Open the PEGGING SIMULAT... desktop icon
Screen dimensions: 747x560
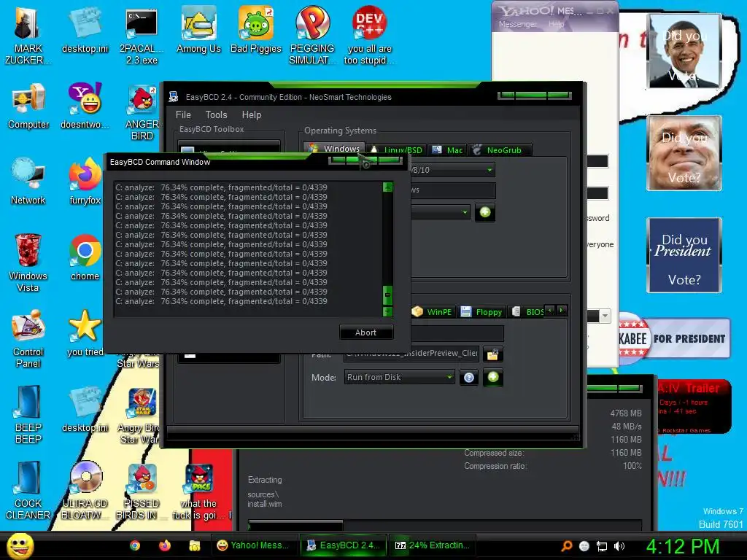click(312, 35)
